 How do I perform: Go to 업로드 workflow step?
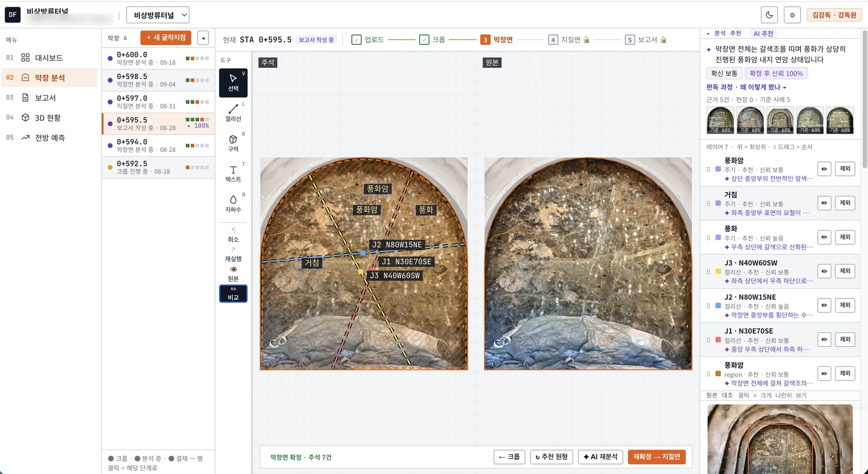click(x=368, y=40)
